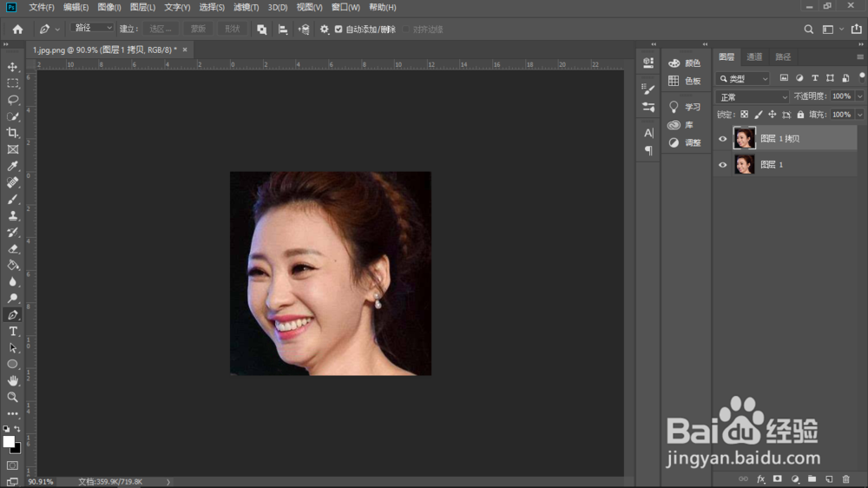
Task: Select the Eyedropper tool
Action: pyautogui.click(x=12, y=166)
